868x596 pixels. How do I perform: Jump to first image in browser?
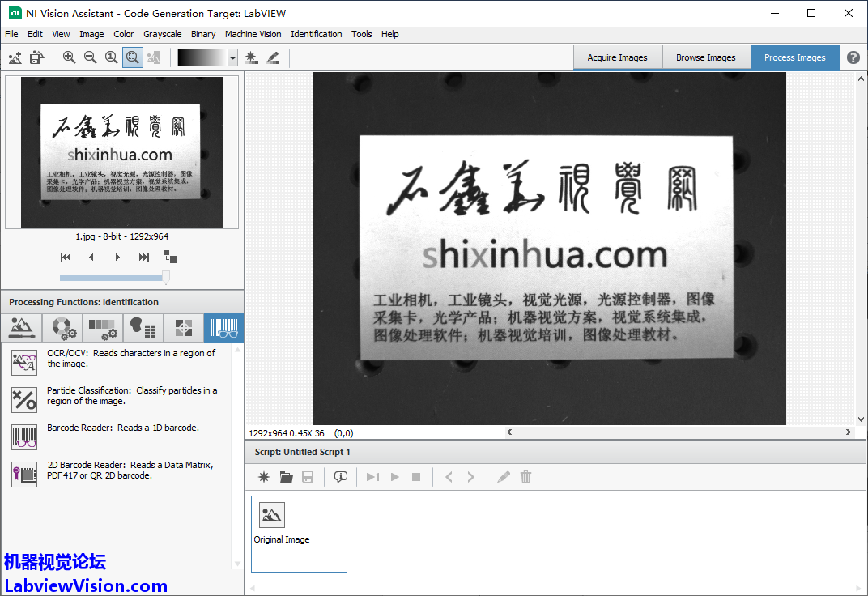(x=66, y=257)
